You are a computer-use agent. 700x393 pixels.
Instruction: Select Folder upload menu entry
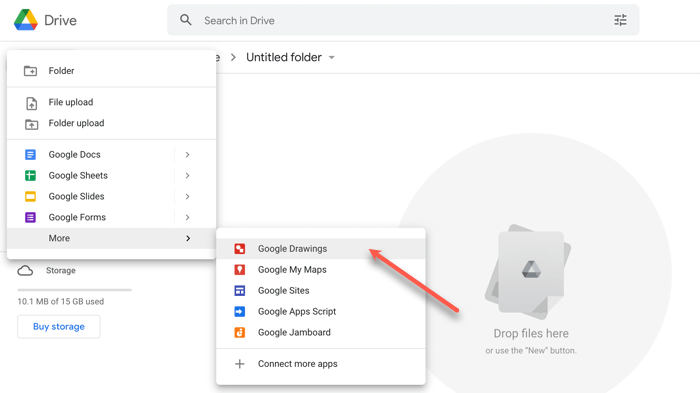112,123
